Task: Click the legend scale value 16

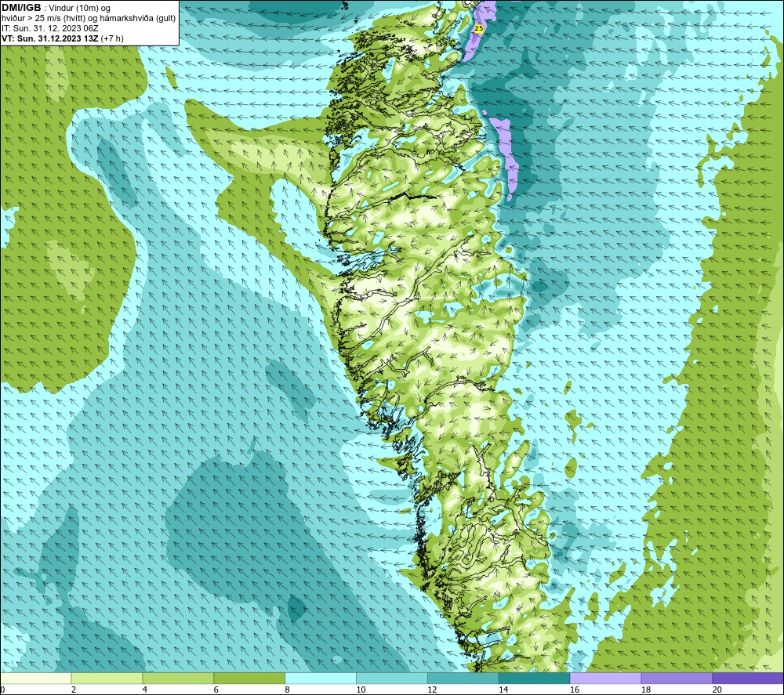Action: pos(575,690)
